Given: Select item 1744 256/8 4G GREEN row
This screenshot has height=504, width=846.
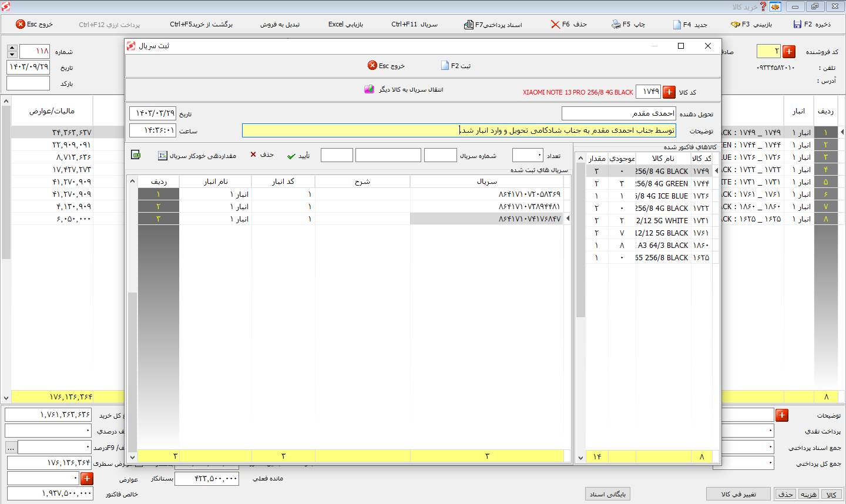Looking at the screenshot, I should point(649,183).
